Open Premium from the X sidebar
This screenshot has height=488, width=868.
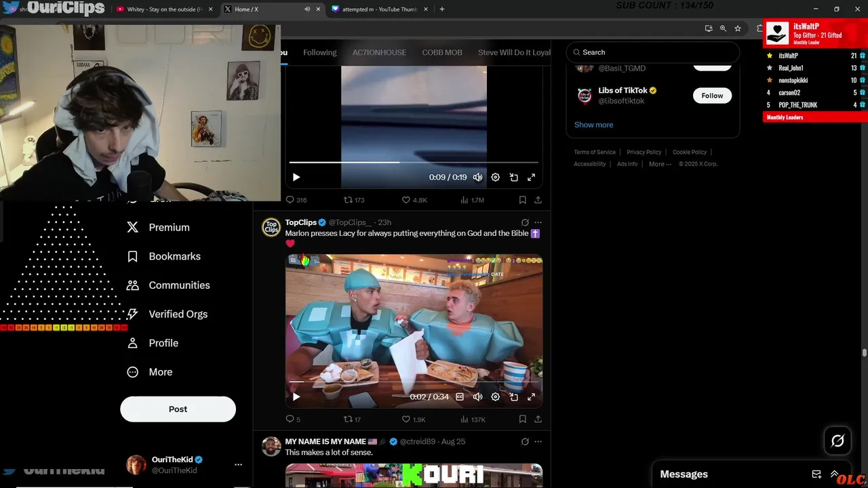pyautogui.click(x=158, y=228)
